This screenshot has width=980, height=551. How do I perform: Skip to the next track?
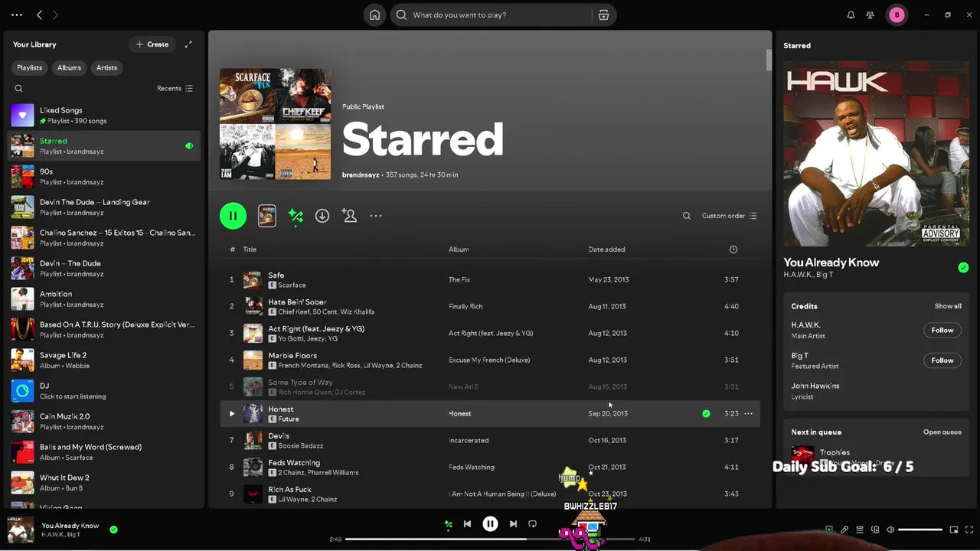point(513,524)
